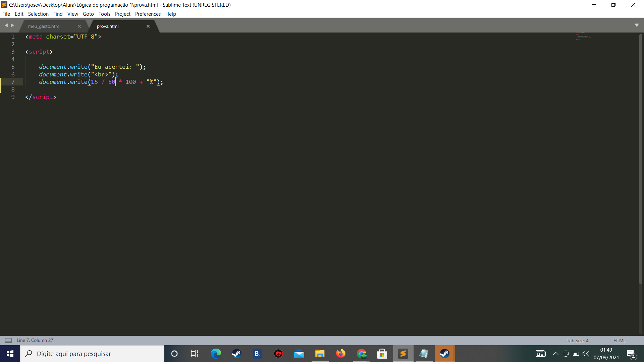Open the notification center icon
The width and height of the screenshot is (644, 362).
coord(631,354)
